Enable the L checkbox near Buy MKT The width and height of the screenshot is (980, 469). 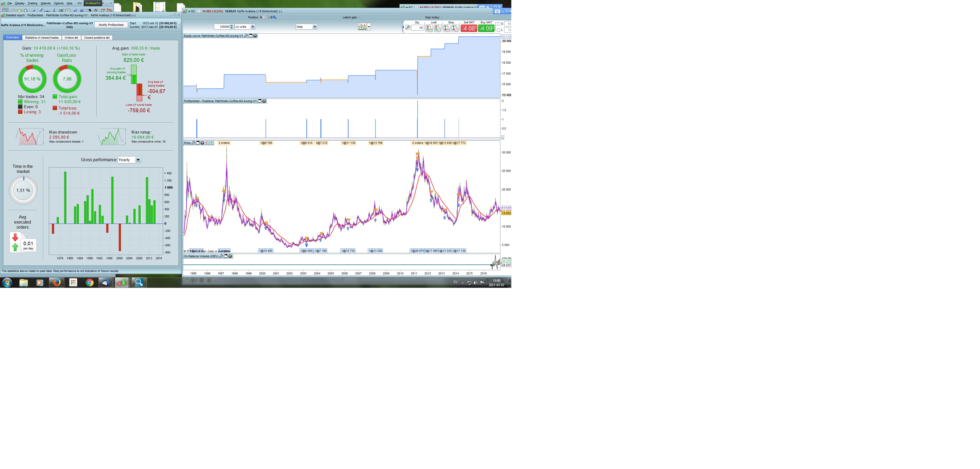499,30
